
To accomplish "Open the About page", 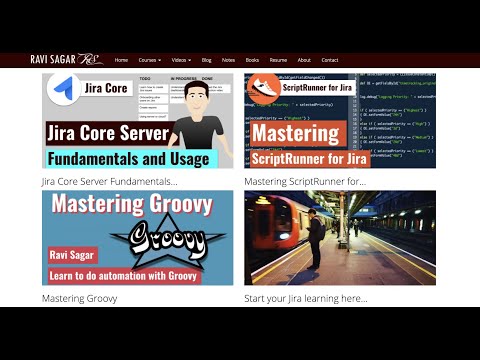I will tap(304, 60).
